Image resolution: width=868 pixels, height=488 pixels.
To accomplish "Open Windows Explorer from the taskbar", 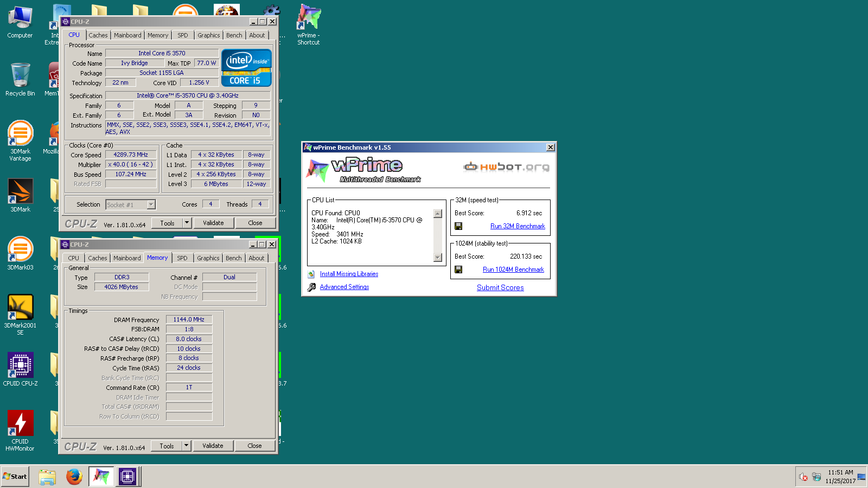I will [x=47, y=477].
